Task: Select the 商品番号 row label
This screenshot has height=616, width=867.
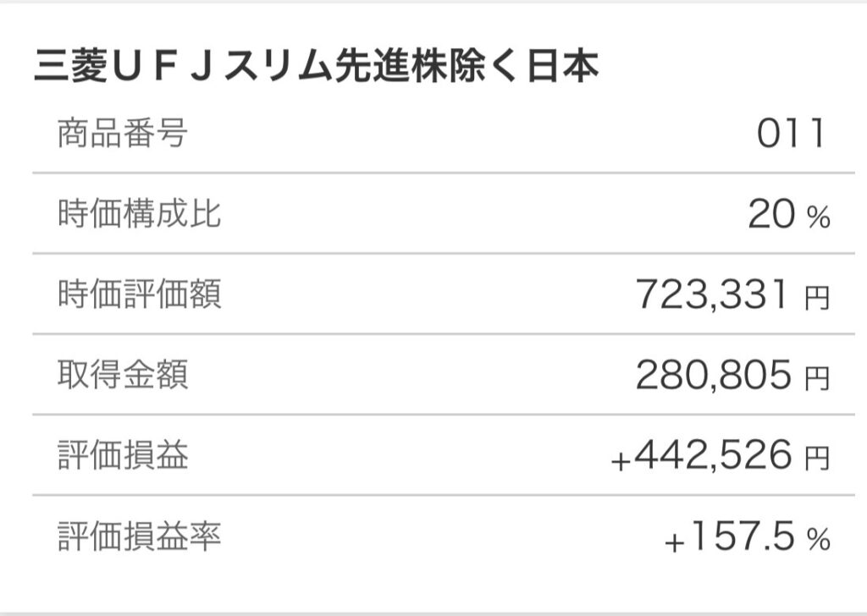Action: pos(122,134)
